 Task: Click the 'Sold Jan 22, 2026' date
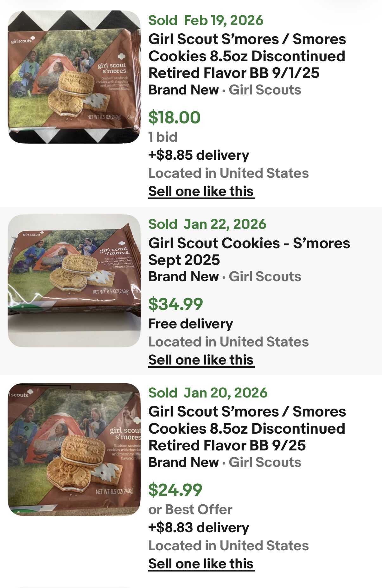click(207, 224)
